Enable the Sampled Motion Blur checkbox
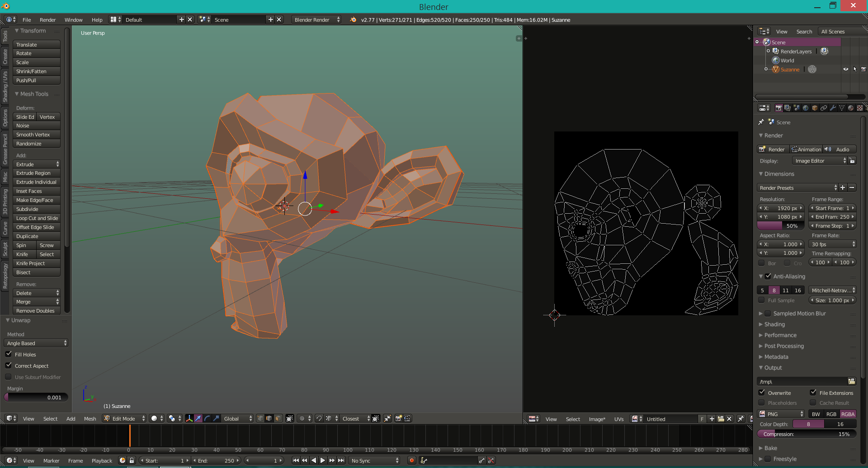The height and width of the screenshot is (468, 868). tap(768, 313)
